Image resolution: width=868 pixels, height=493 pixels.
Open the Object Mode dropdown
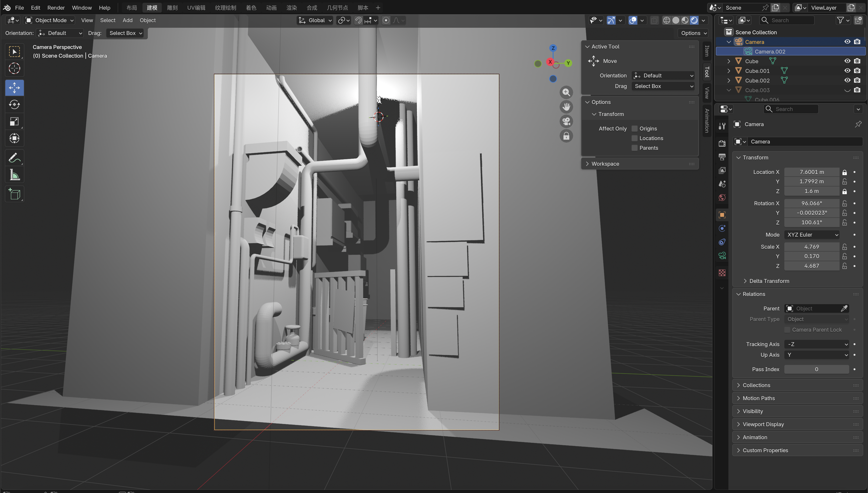[x=50, y=20]
